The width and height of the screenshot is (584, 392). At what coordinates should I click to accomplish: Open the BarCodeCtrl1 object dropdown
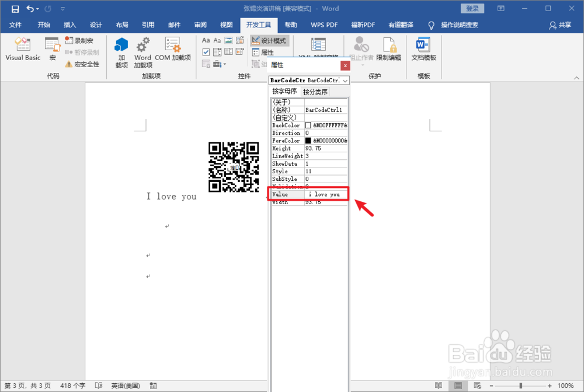coord(345,80)
